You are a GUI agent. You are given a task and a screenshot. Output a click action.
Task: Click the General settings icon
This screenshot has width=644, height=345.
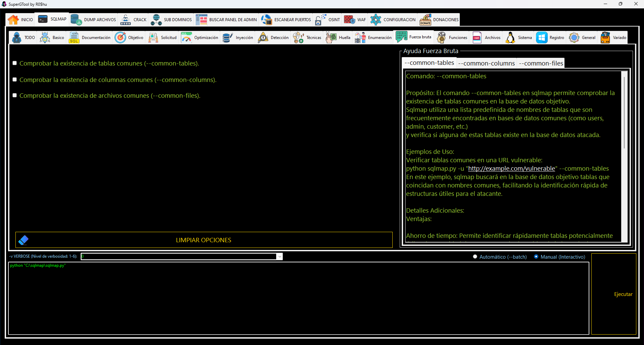tap(574, 38)
